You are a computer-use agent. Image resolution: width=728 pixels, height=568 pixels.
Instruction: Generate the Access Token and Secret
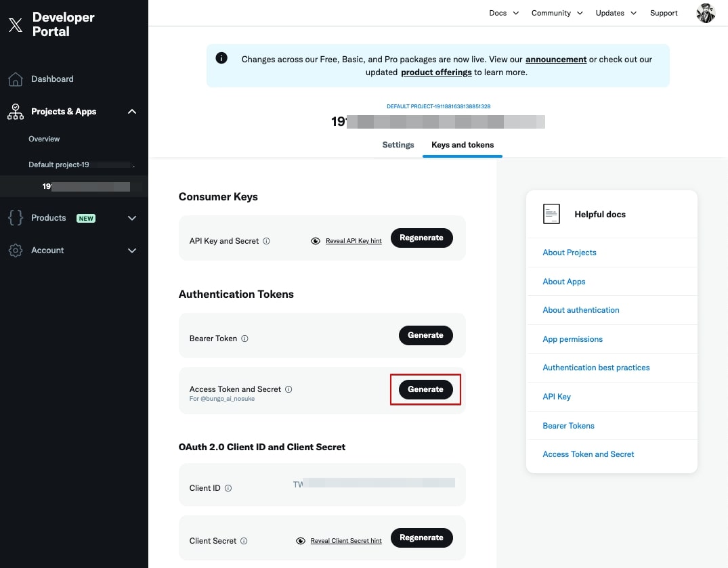[x=425, y=389]
